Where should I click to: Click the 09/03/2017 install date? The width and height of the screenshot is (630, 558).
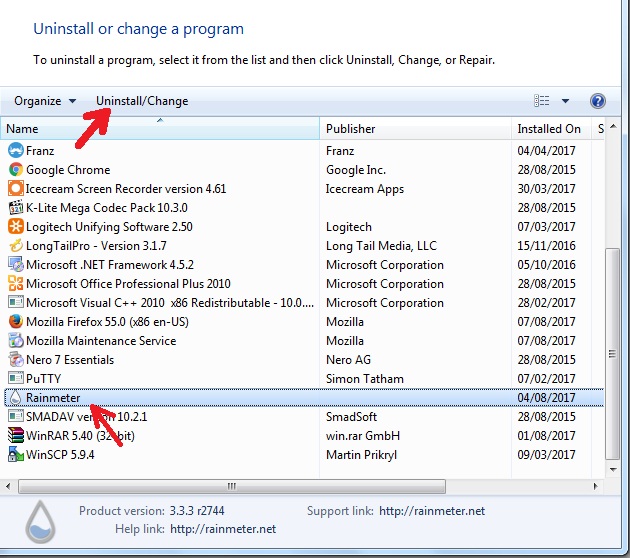pos(546,454)
